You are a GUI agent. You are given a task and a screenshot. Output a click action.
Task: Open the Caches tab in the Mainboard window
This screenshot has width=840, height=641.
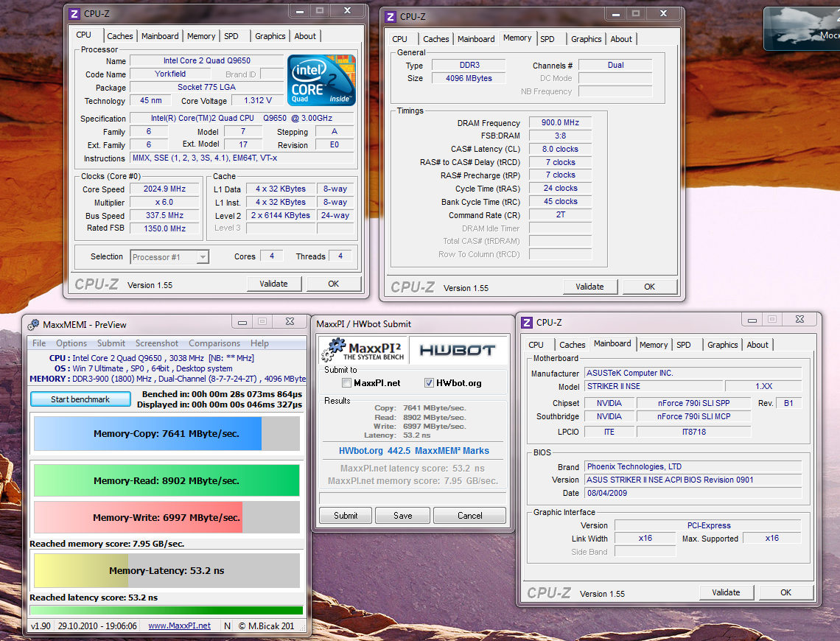click(x=572, y=345)
